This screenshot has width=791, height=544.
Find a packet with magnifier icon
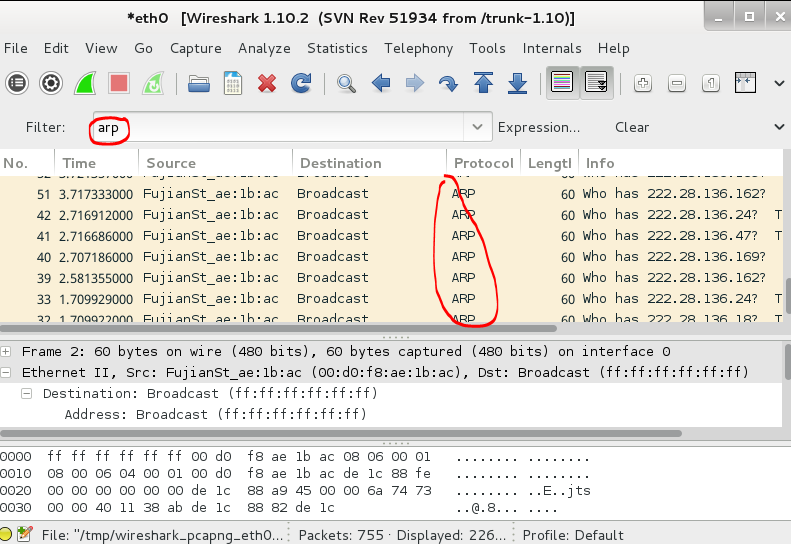coord(346,83)
